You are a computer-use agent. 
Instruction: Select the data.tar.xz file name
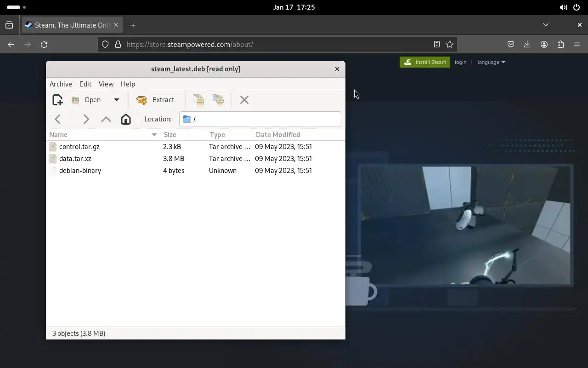coord(75,159)
